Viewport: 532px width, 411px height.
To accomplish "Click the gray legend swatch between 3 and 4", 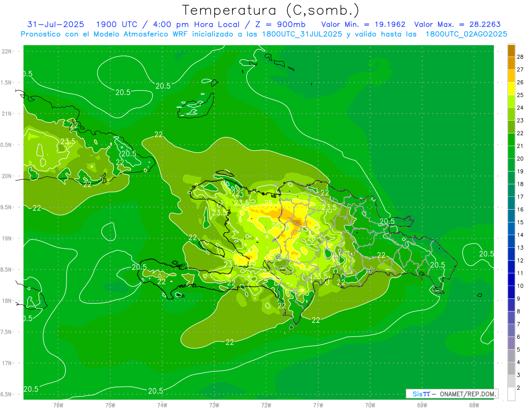I will coord(511,369).
